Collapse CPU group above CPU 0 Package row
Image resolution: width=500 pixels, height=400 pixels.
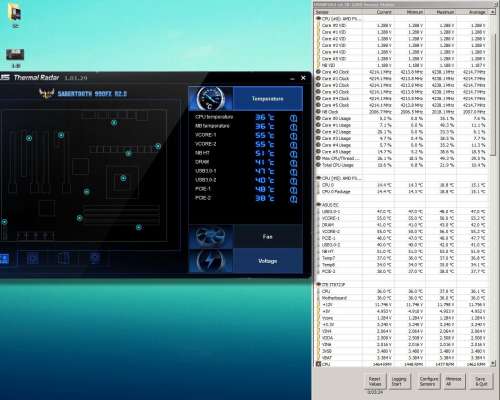[x=318, y=178]
